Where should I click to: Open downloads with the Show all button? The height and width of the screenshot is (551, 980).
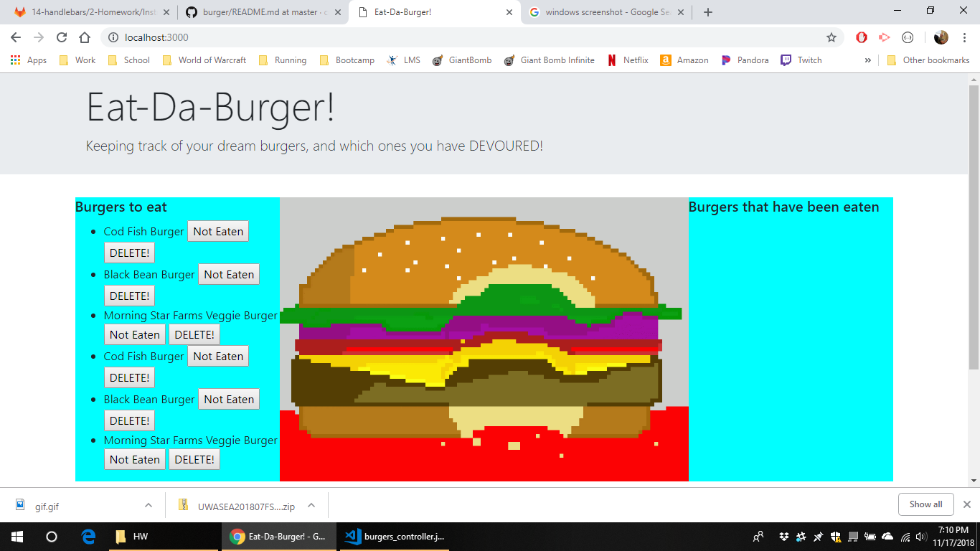pyautogui.click(x=925, y=504)
